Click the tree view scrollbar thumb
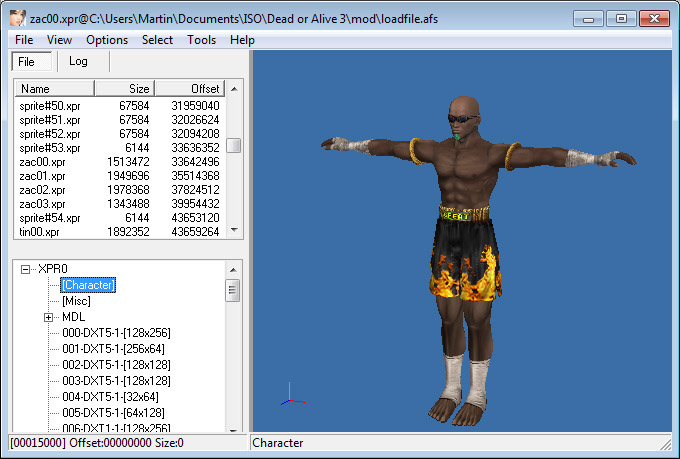Screen dimensions: 680x459 point(233,290)
